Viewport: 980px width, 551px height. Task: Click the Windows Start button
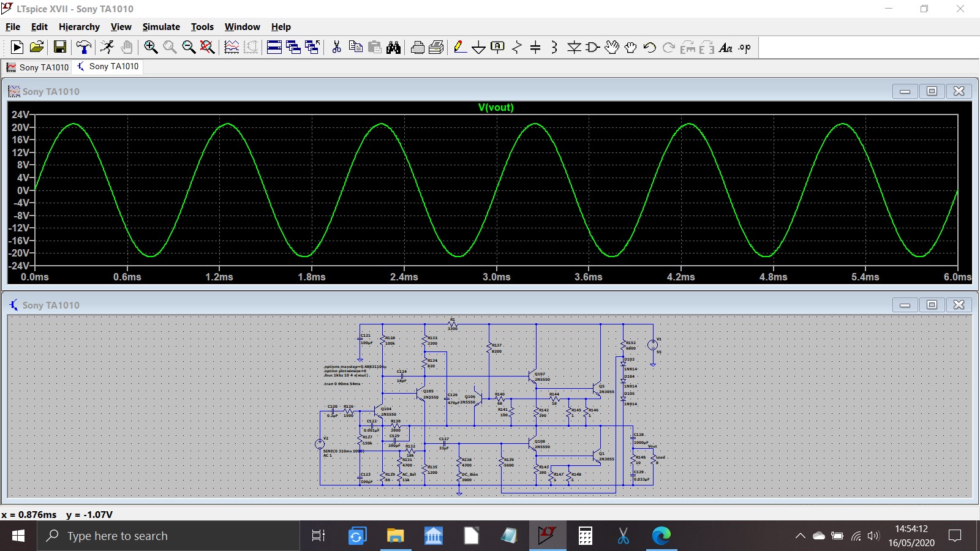[x=18, y=536]
